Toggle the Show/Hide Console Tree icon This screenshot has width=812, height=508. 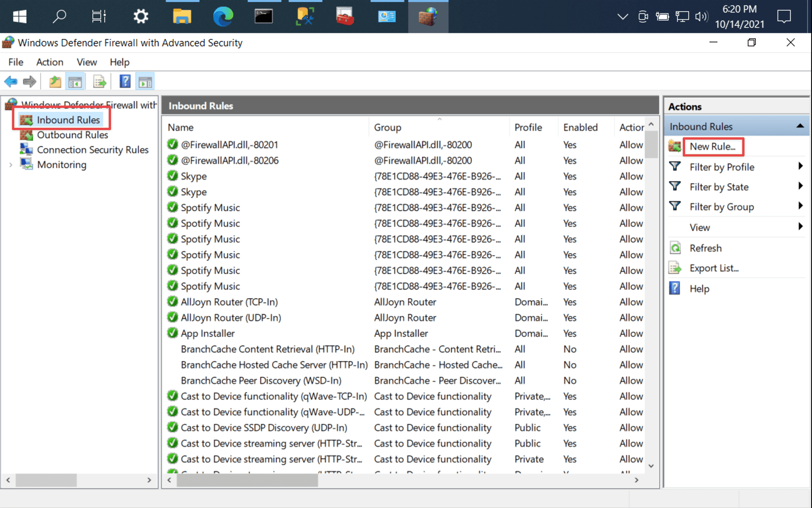pyautogui.click(x=75, y=82)
